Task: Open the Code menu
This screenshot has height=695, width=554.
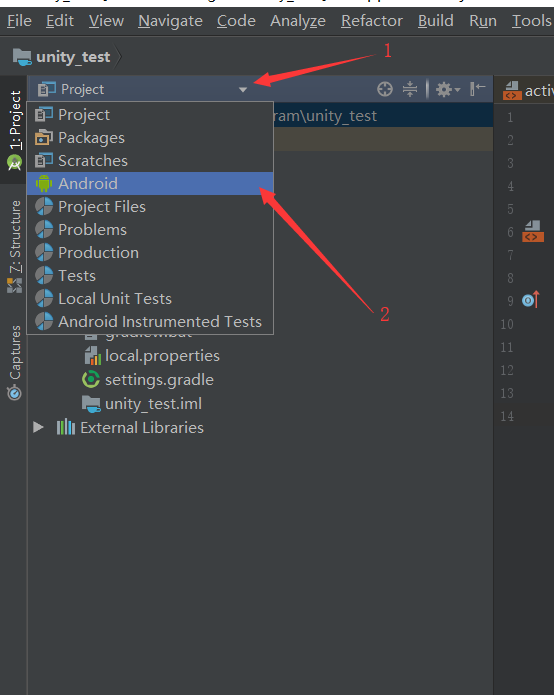Action: click(236, 21)
